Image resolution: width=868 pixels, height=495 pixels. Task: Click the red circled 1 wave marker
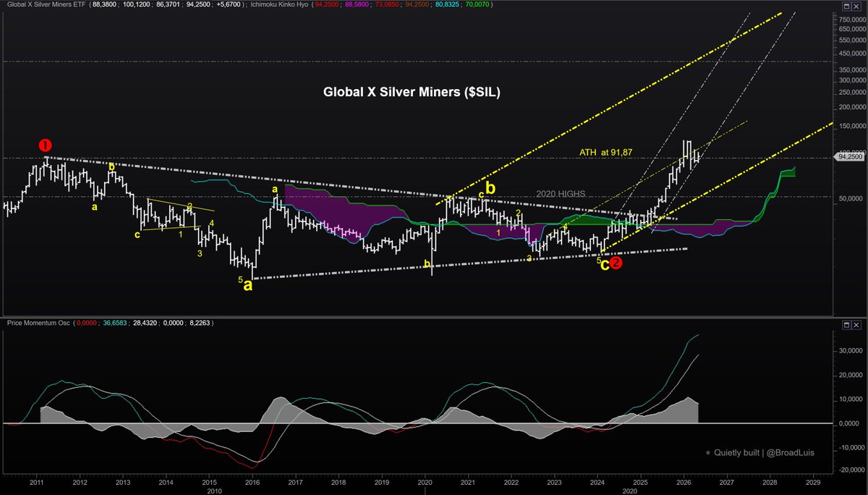click(46, 147)
